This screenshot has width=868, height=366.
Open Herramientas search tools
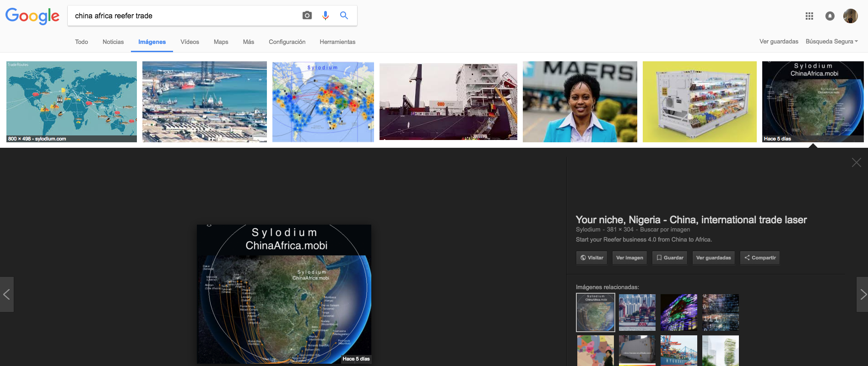click(337, 42)
